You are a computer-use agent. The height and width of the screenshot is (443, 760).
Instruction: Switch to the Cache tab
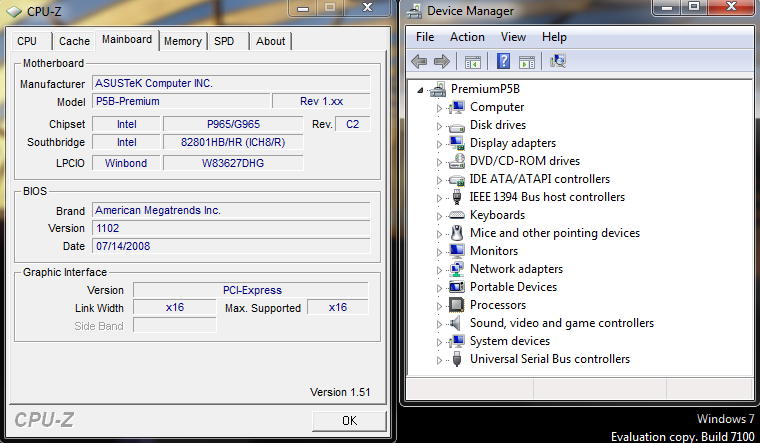coord(74,41)
